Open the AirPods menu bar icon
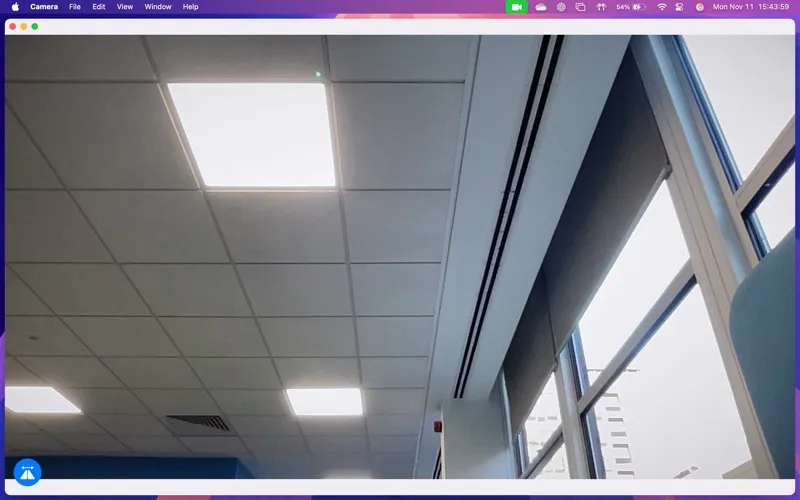 point(601,7)
